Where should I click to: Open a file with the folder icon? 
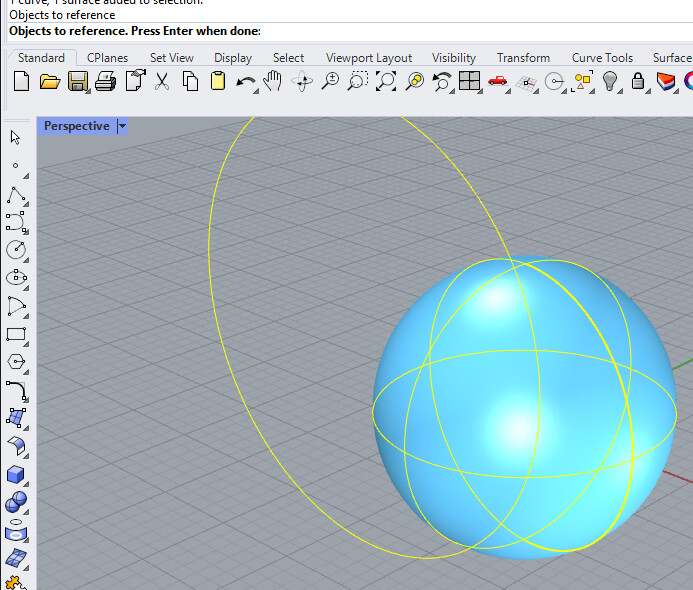pyautogui.click(x=50, y=81)
